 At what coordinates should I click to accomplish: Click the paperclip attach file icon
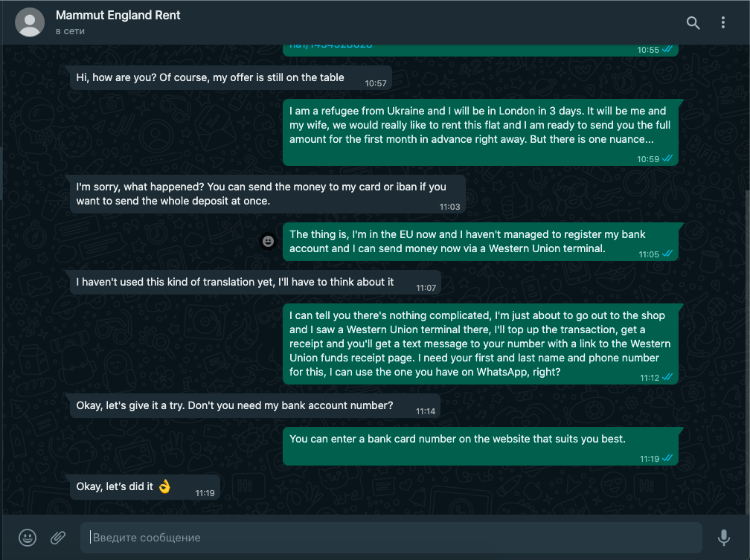coord(58,538)
